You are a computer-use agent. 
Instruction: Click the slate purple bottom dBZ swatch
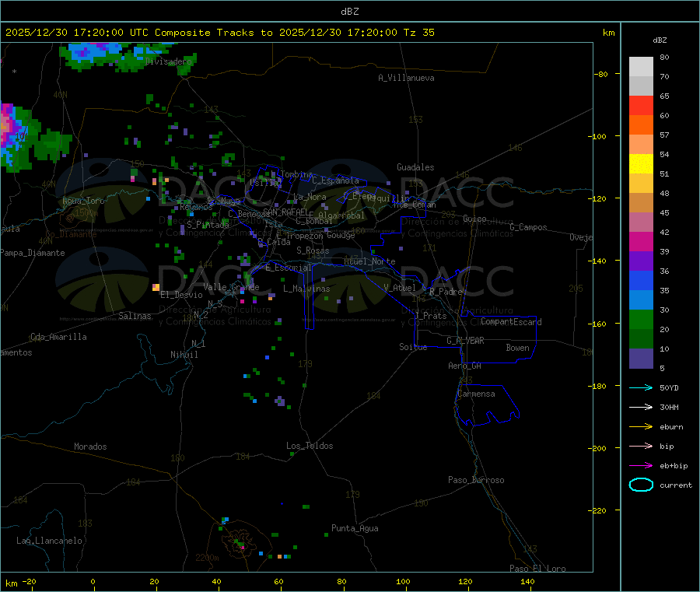pyautogui.click(x=641, y=359)
